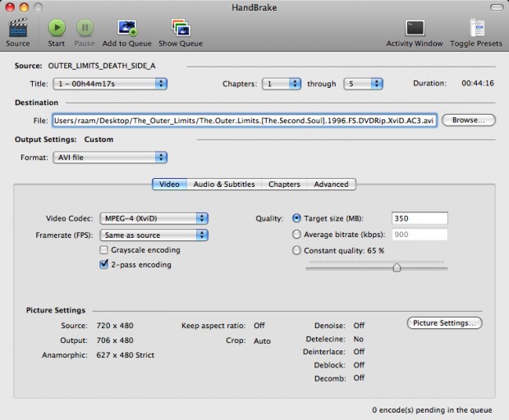Click the Browse... button
Screen dimensions: 509x420
tap(469, 120)
